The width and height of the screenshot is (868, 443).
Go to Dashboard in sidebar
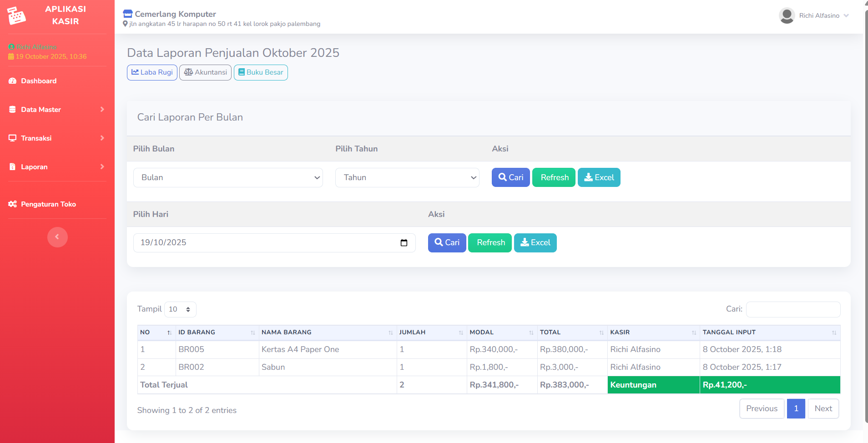click(39, 81)
